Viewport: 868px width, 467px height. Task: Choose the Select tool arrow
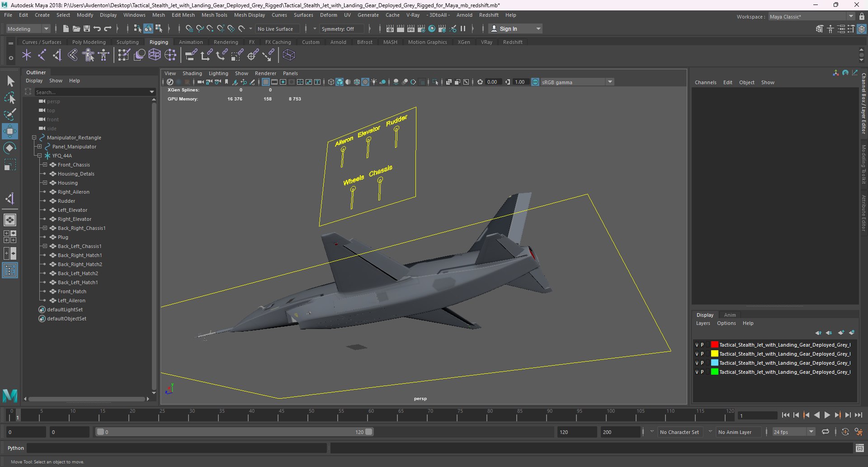(x=10, y=81)
